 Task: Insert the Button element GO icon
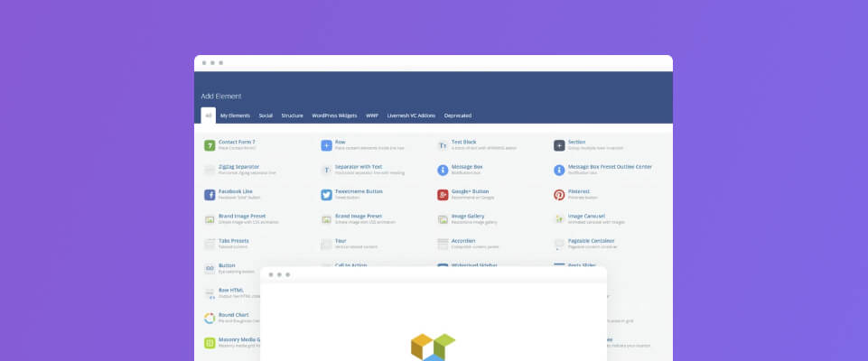pyautogui.click(x=210, y=269)
